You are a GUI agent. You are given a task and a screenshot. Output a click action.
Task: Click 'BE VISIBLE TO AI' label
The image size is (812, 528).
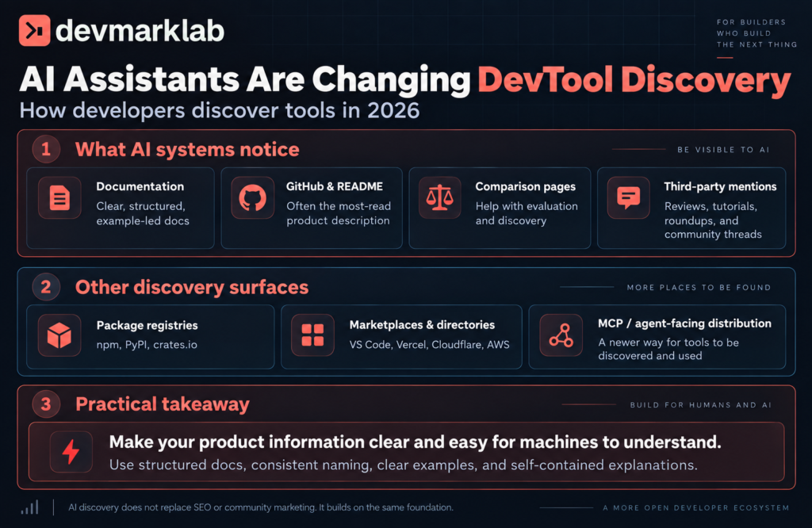[723, 150]
